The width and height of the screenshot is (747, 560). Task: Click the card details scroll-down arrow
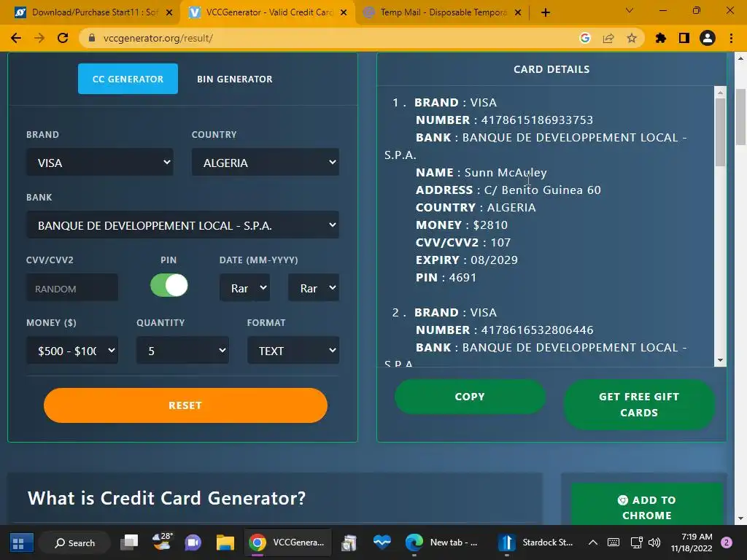point(720,360)
